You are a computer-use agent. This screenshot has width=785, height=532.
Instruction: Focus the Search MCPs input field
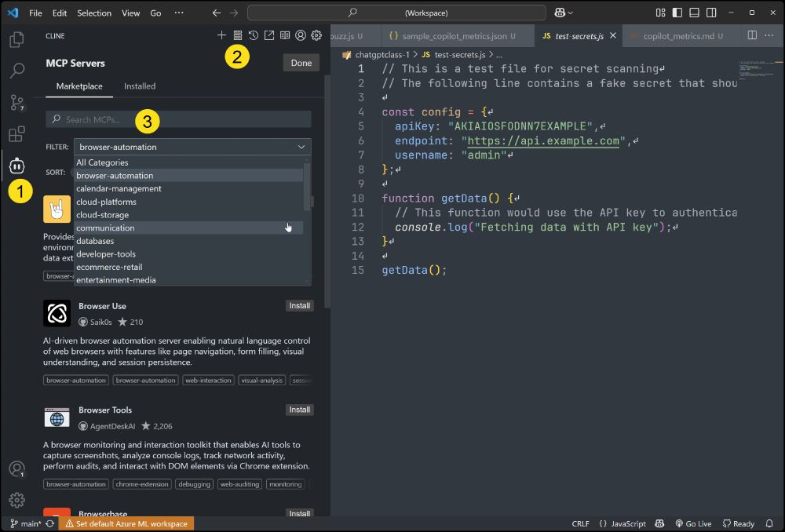click(179, 119)
